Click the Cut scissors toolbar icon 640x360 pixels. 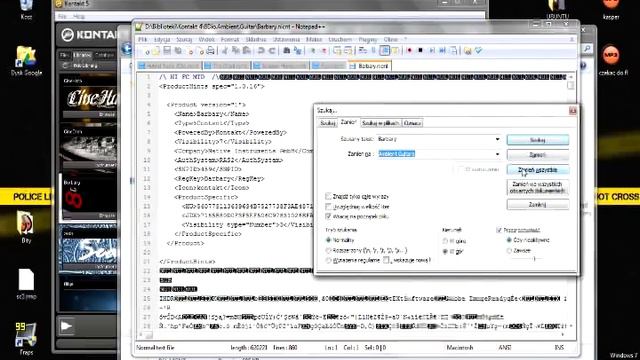[x=225, y=51]
